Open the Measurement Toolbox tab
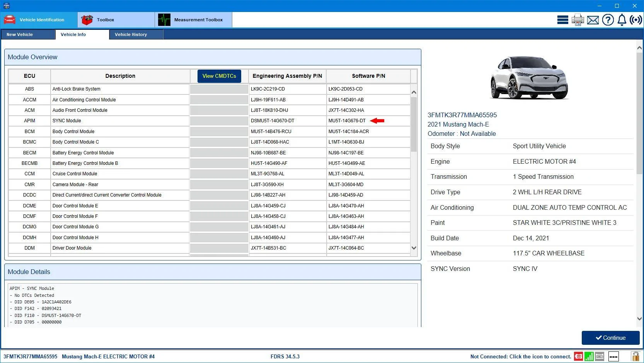This screenshot has height=363, width=644. 194,20
